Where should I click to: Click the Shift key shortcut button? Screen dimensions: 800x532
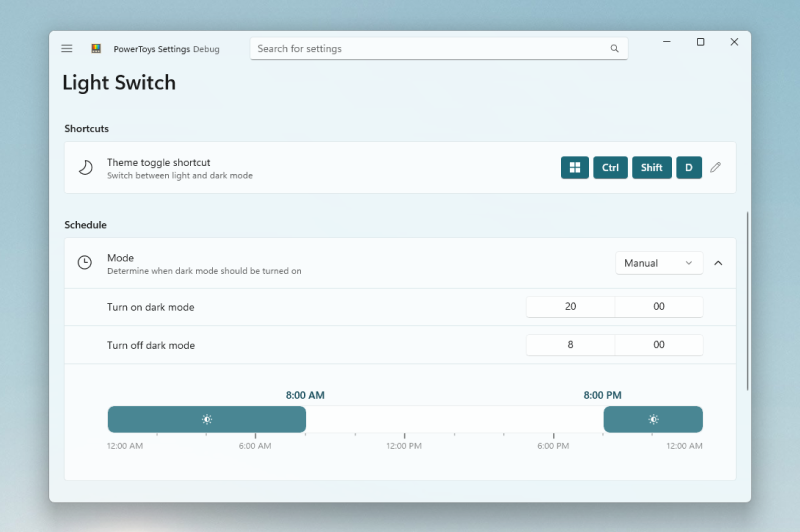651,168
